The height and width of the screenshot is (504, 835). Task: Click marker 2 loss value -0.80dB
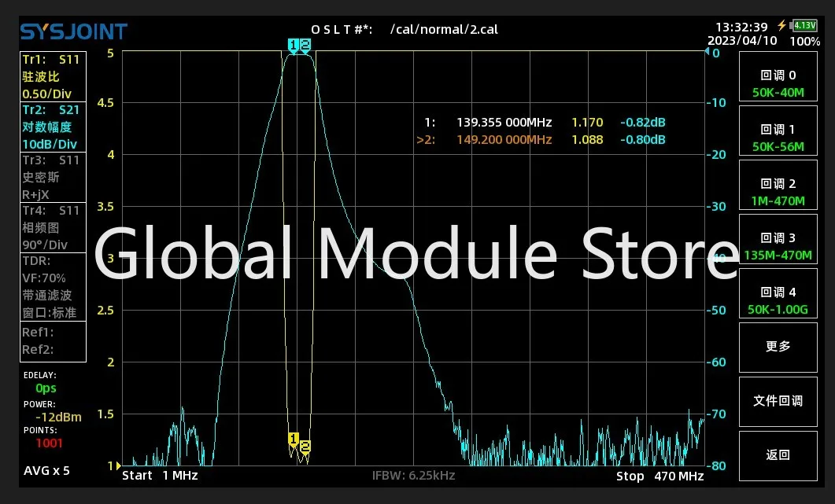[643, 140]
